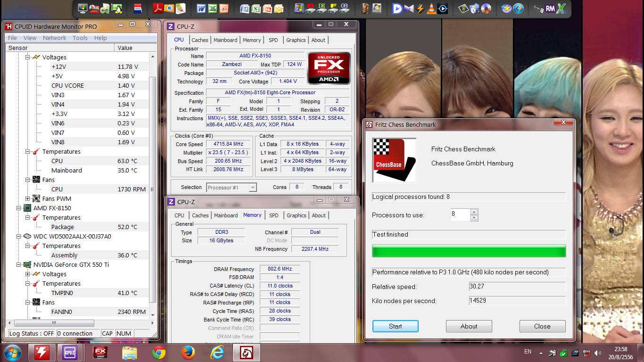Collapse the NVIDIA GeForce GTX 550 Ti node

coord(19,264)
